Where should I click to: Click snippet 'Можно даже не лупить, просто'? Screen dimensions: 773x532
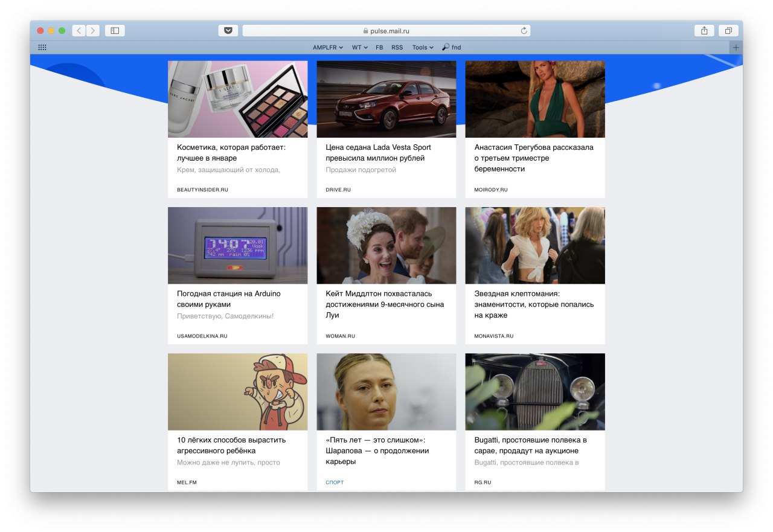228,463
